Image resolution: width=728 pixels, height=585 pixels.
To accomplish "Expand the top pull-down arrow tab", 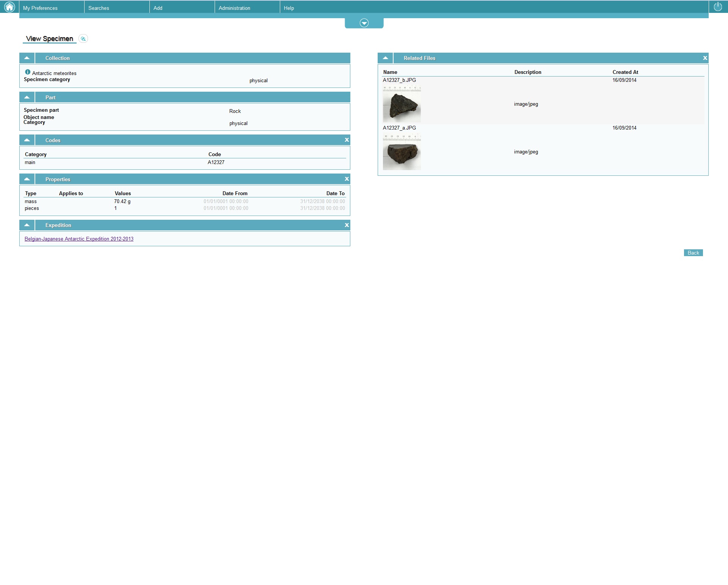I will pos(364,23).
